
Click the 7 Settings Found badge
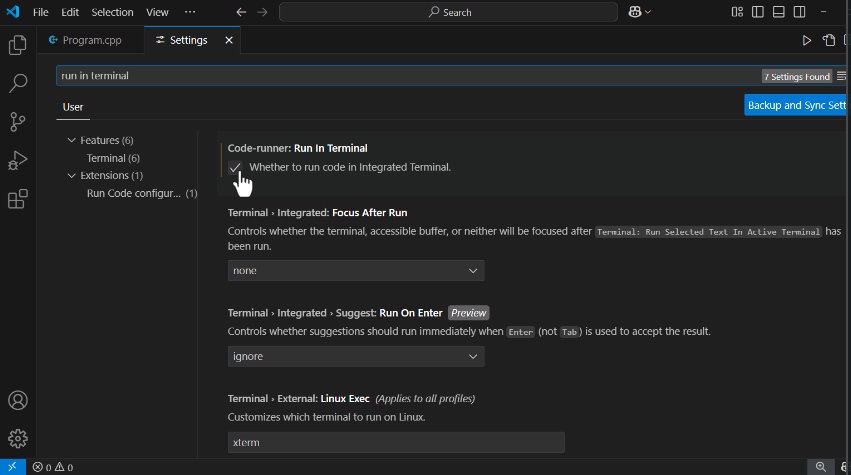(797, 77)
